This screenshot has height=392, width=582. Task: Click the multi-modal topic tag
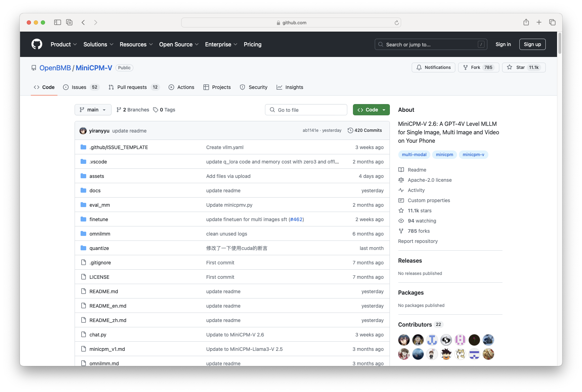click(414, 155)
